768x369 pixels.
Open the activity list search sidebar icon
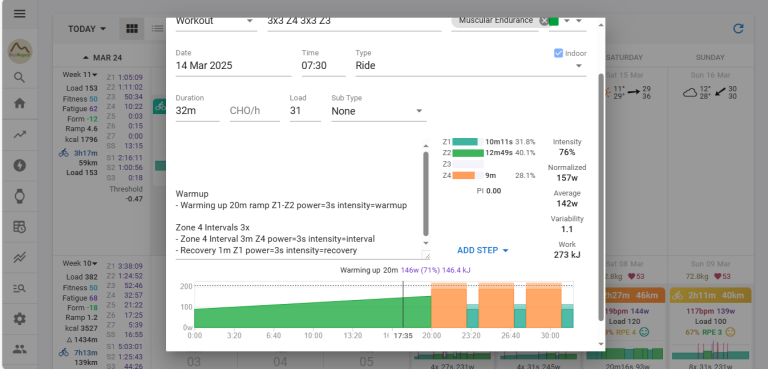click(20, 288)
